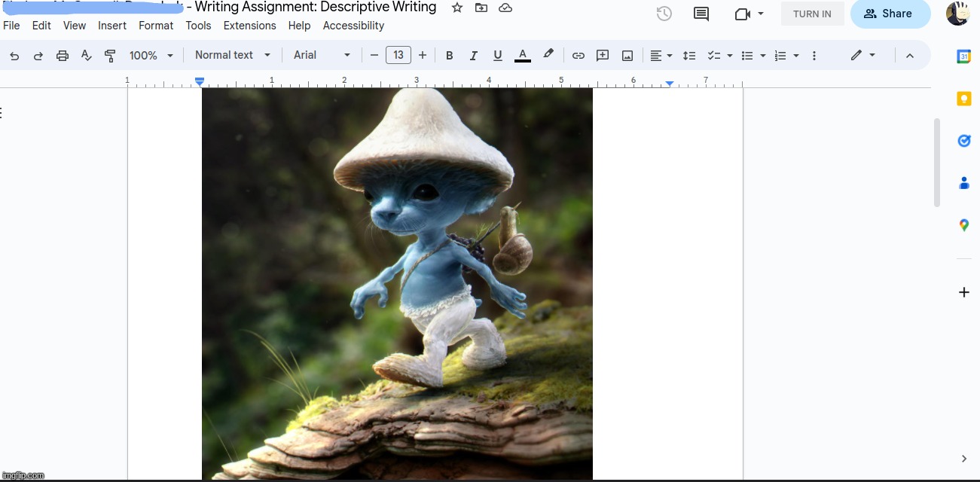Click the Share button
Viewport: 980px width, 482px height.
(890, 14)
